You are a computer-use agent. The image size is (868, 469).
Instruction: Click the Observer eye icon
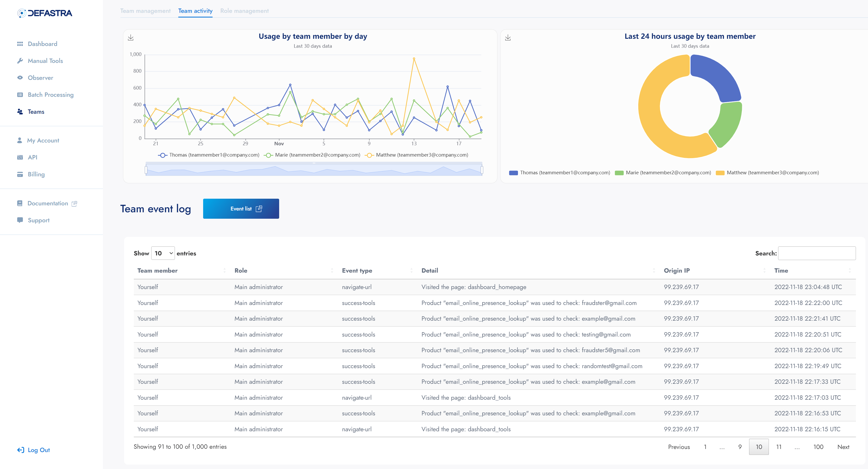(20, 78)
